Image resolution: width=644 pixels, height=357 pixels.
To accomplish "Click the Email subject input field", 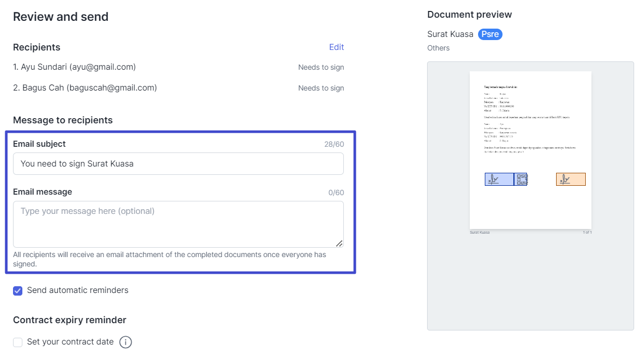I will coord(178,163).
